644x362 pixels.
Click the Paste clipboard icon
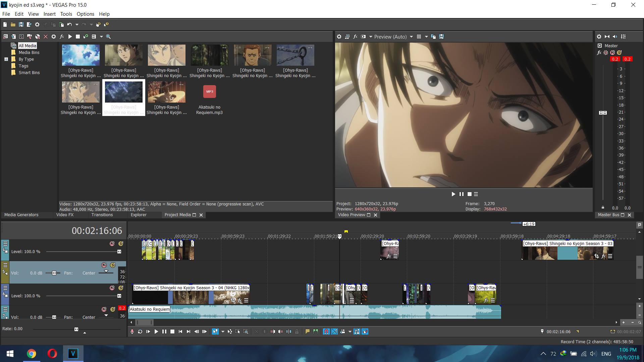(x=61, y=24)
